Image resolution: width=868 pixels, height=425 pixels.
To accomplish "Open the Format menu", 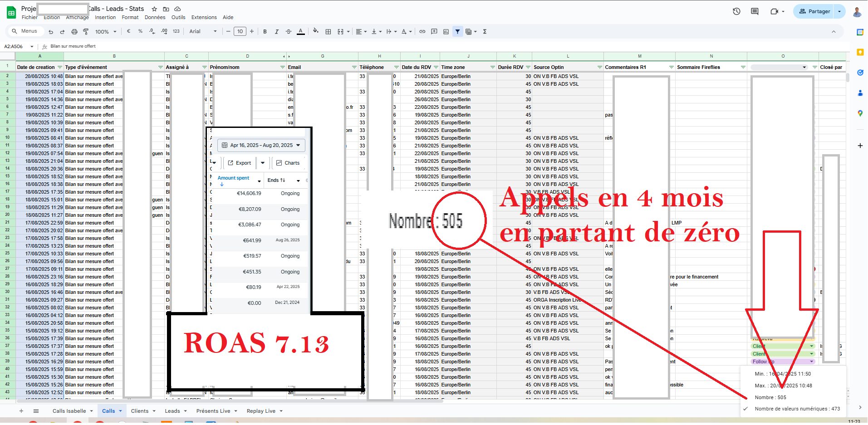I will tap(130, 17).
